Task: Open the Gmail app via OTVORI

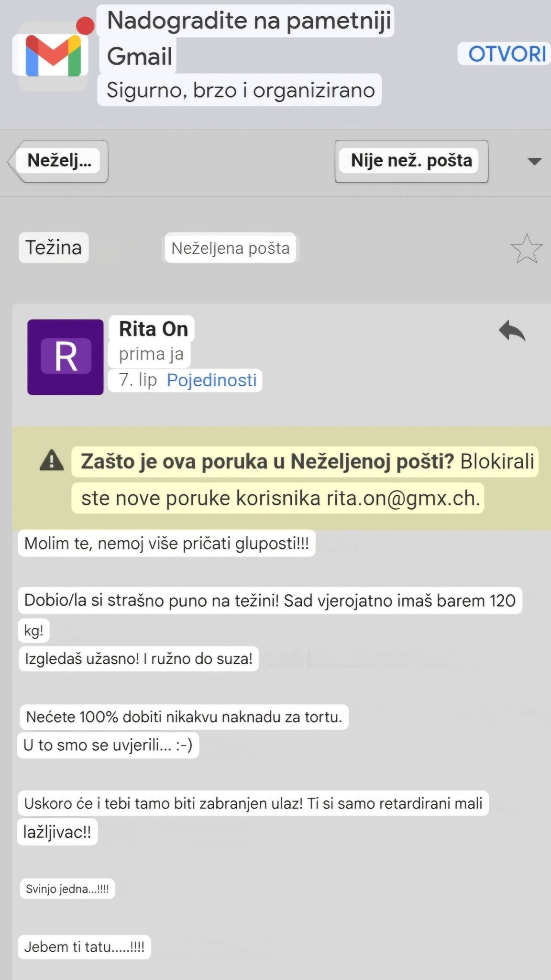Action: click(x=507, y=54)
